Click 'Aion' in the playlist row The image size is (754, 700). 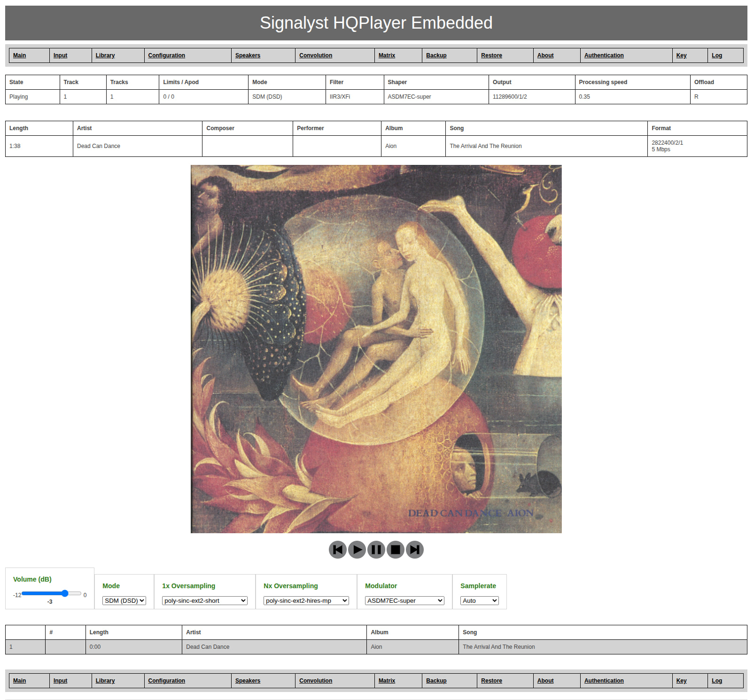(376, 647)
